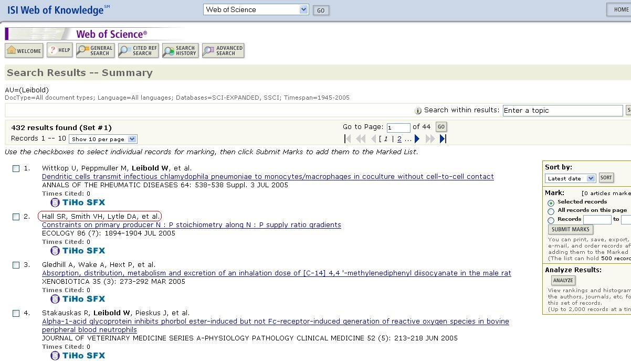Open the Welcome page icon button
Screen dimensions: 631x364
click(24, 51)
